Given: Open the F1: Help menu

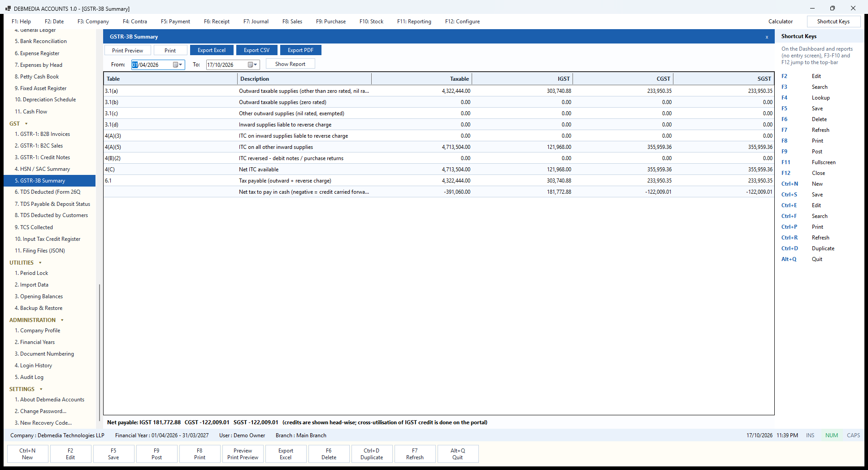Looking at the screenshot, I should (22, 22).
